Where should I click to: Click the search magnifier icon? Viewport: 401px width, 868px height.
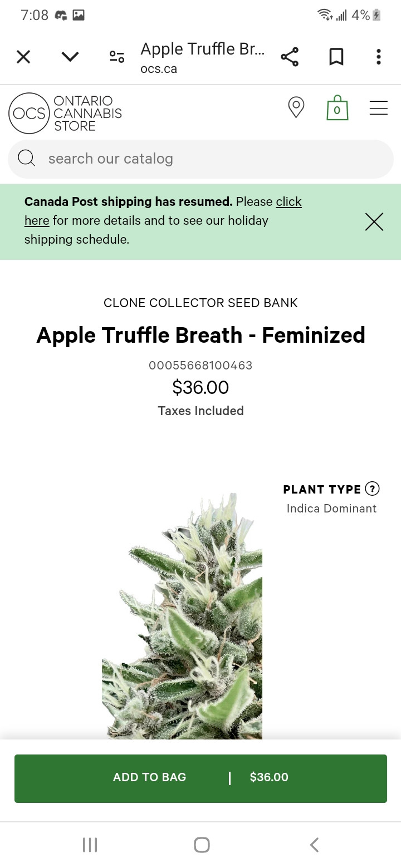click(x=26, y=159)
